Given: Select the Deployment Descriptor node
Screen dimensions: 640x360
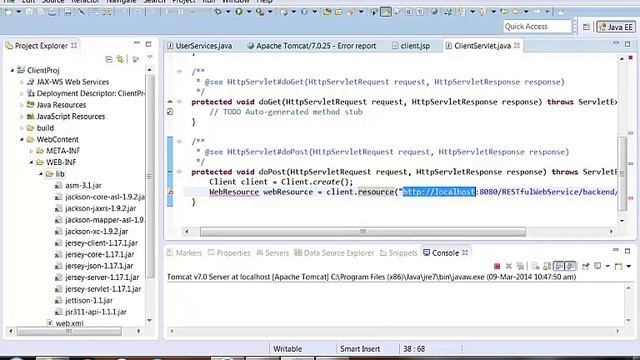Looking at the screenshot, I should pos(85,93).
